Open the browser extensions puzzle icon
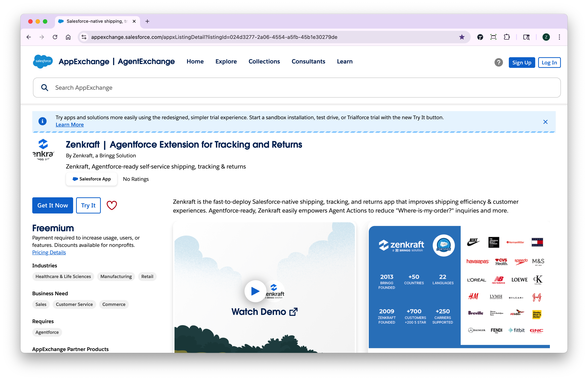The width and height of the screenshot is (588, 380). (x=507, y=37)
